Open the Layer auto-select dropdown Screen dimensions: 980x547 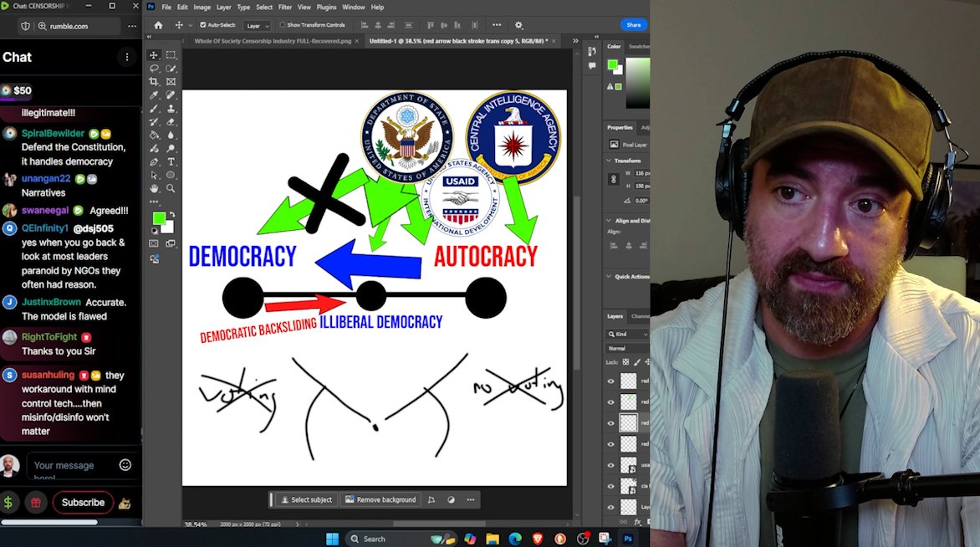(258, 26)
